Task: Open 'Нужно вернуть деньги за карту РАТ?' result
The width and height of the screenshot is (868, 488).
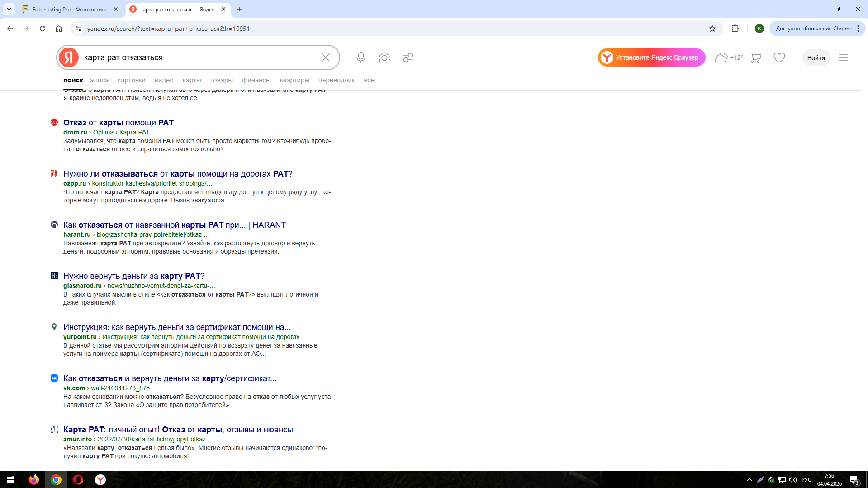Action: point(134,276)
